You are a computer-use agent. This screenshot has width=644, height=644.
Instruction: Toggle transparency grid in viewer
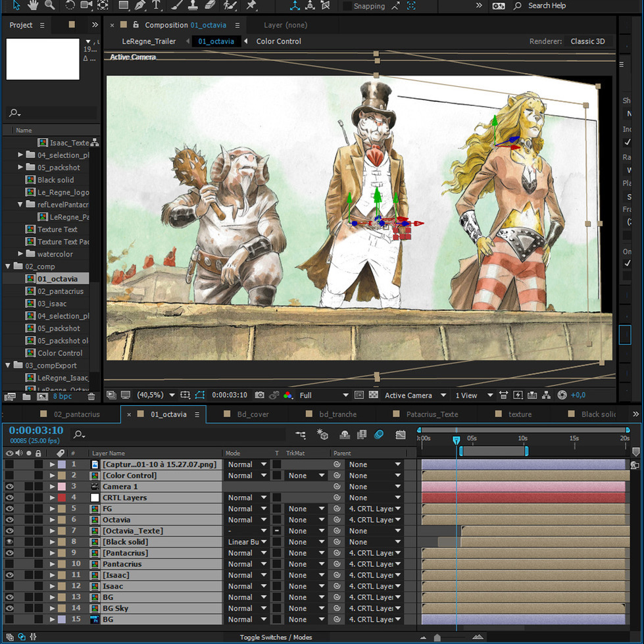(x=374, y=395)
